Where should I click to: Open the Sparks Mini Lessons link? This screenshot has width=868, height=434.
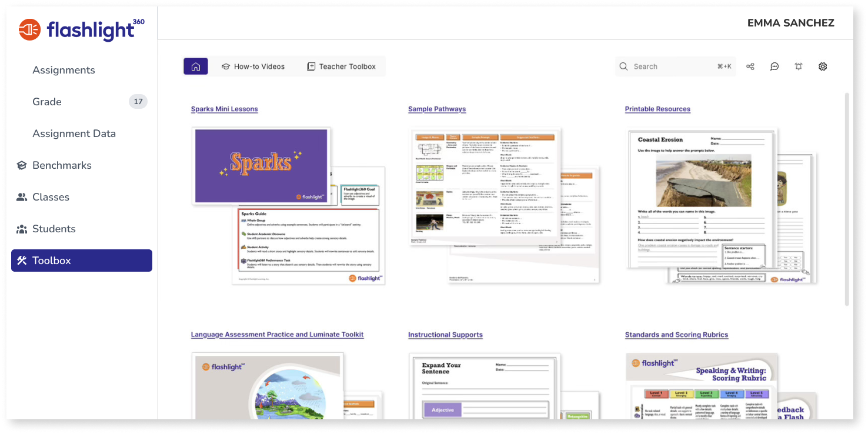pos(224,109)
